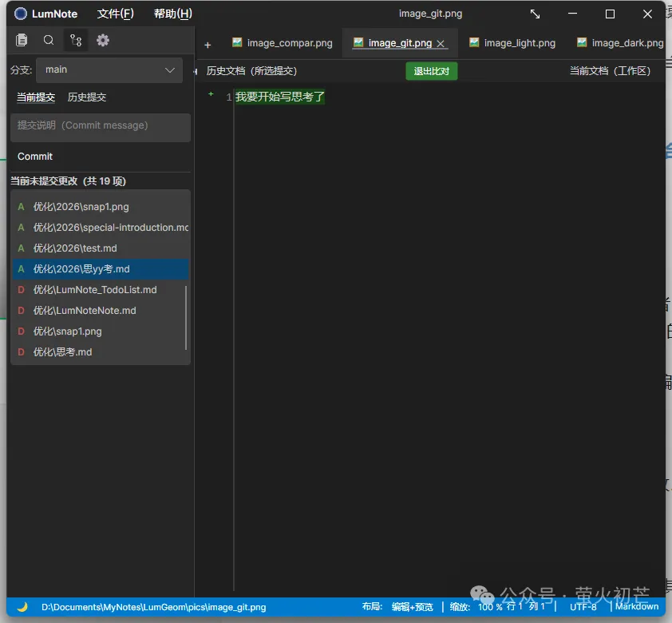Viewport: 672px width, 623px height.
Task: Click image icon of image_compar.png tab
Action: coord(237,42)
